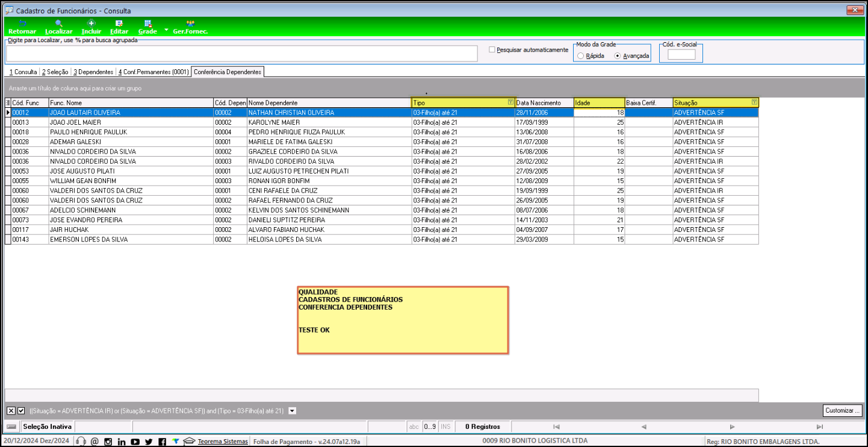Click the Retornar toolbar button
Image resolution: width=868 pixels, height=447 pixels.
[x=22, y=27]
